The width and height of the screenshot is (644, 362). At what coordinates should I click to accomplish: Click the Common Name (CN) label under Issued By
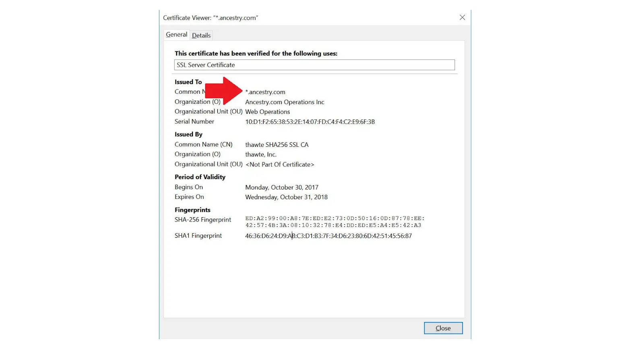[204, 144]
